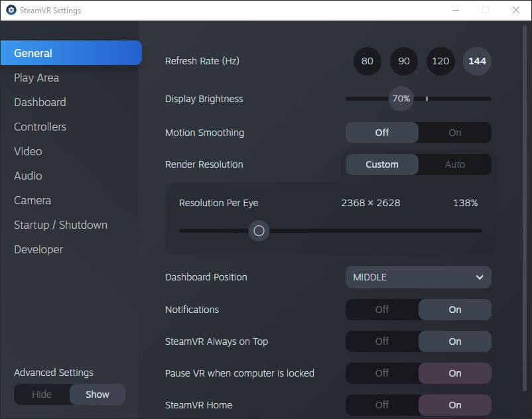532x419 pixels.
Task: Open the Play Area settings tab
Action: [36, 78]
